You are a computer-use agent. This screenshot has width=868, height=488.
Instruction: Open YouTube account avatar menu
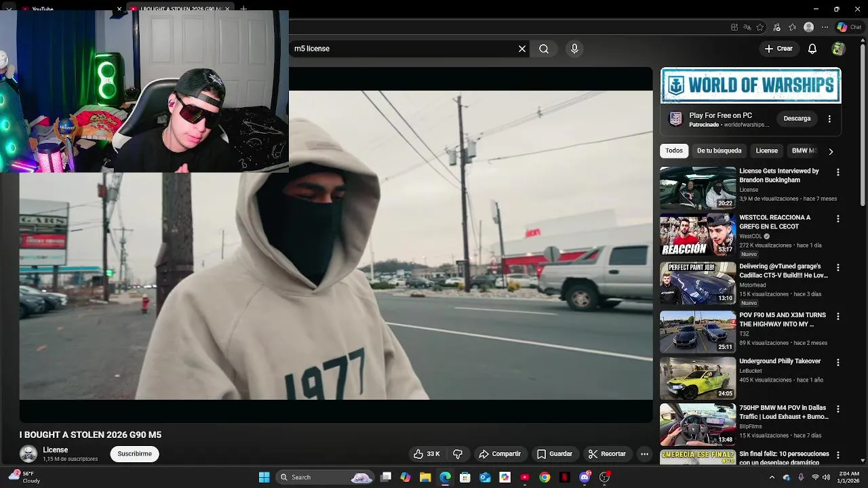pos(839,49)
